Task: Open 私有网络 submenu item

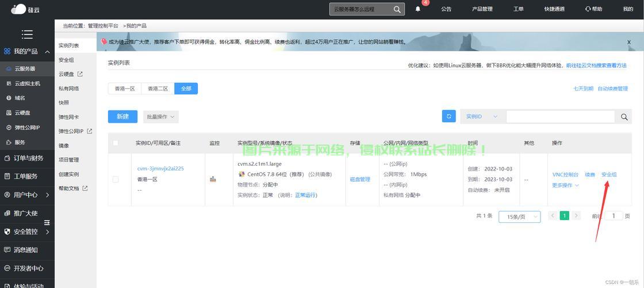Action: [x=68, y=89]
